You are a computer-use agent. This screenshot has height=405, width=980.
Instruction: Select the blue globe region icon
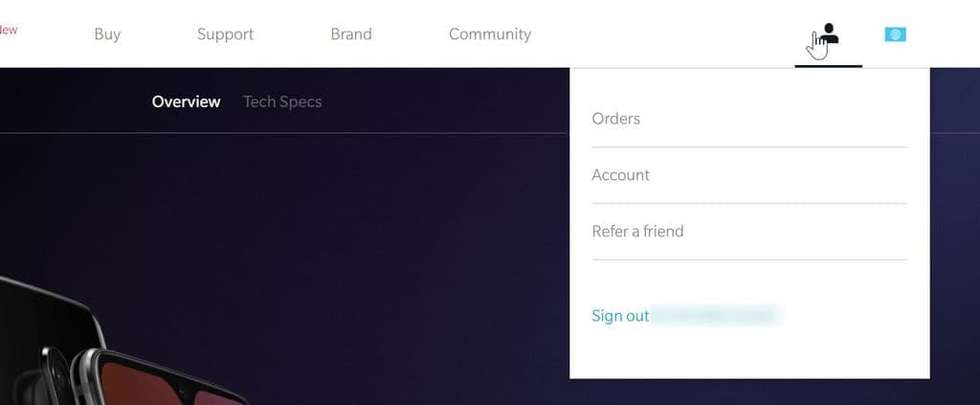(x=895, y=34)
